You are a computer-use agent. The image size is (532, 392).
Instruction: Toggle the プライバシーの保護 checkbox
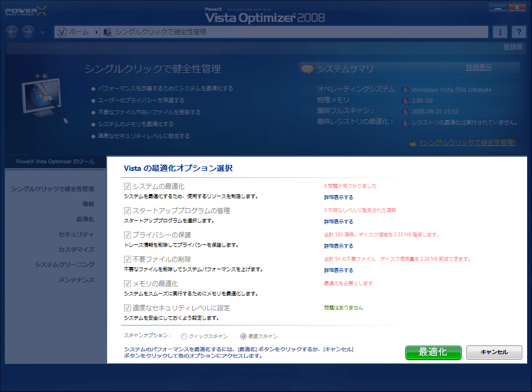(127, 235)
